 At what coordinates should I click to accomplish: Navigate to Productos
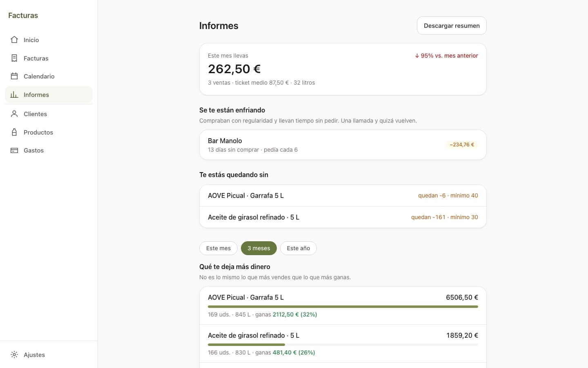coord(49,132)
